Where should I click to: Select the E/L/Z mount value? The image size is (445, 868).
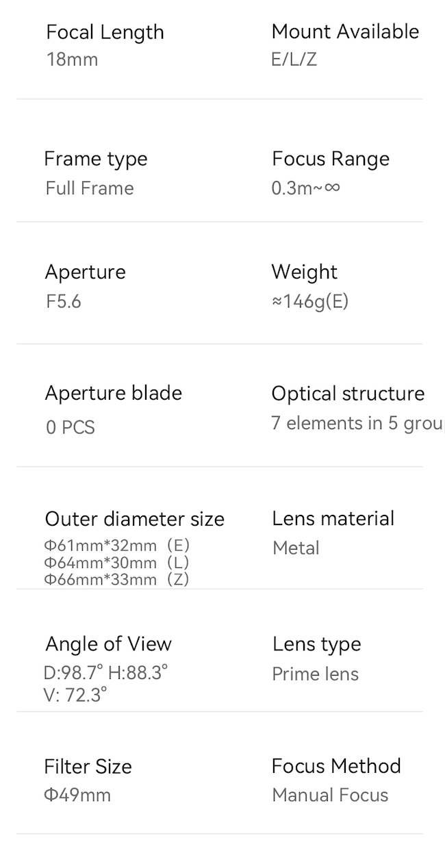tap(294, 60)
